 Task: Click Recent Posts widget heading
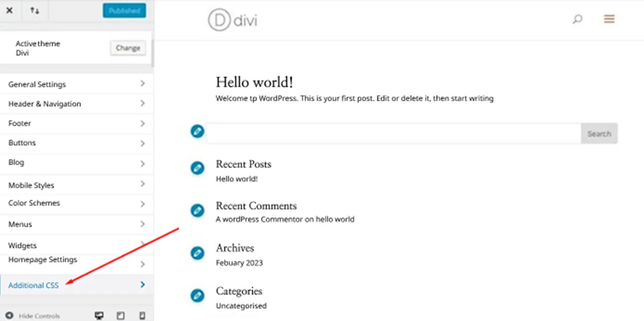click(244, 164)
